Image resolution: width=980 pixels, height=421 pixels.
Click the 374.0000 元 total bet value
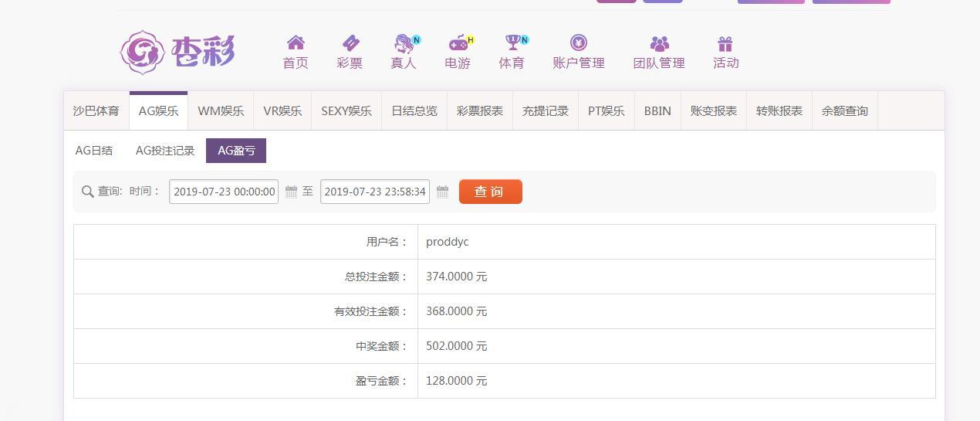point(457,277)
